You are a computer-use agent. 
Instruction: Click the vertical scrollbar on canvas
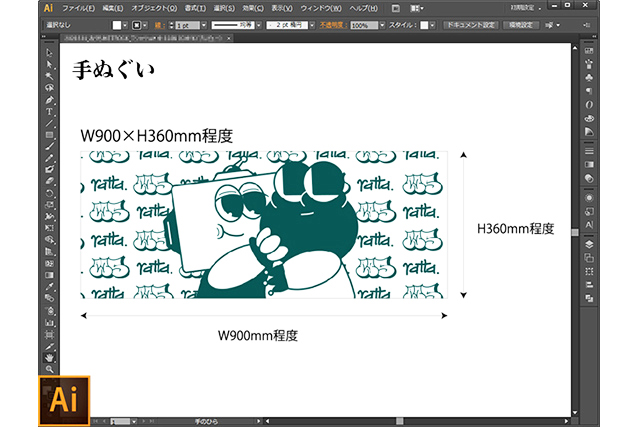pos(574,231)
